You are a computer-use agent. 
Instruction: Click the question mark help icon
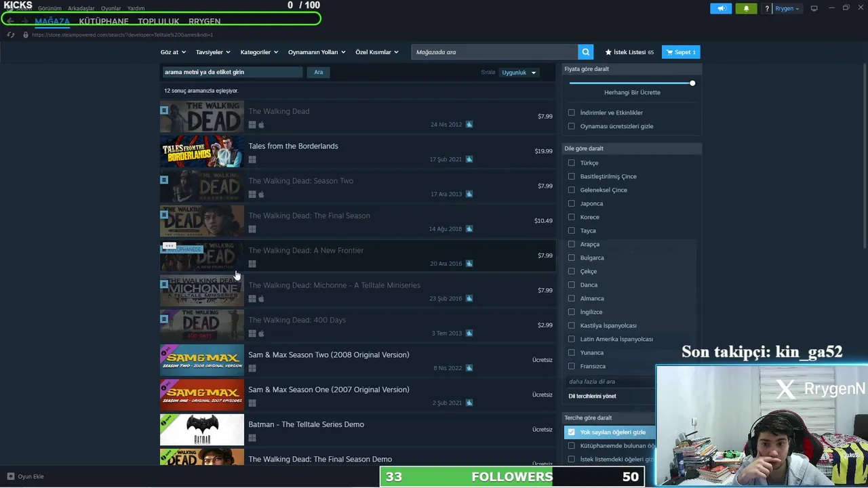coord(767,9)
